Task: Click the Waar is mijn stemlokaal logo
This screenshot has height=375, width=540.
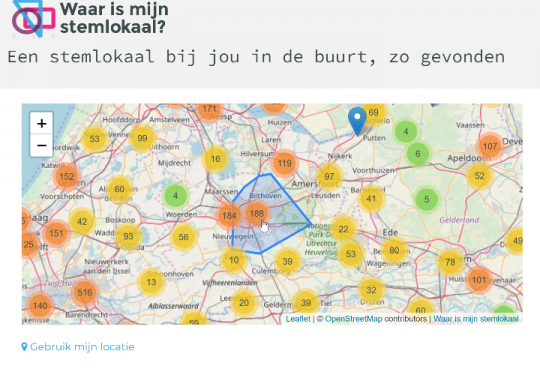Action: coord(90,19)
